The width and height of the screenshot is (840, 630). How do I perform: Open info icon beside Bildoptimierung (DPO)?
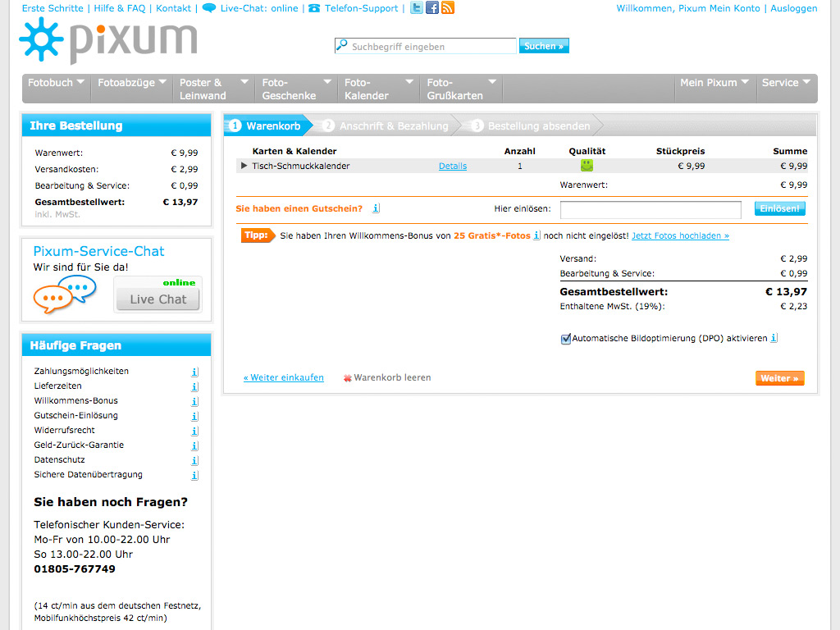pos(774,338)
